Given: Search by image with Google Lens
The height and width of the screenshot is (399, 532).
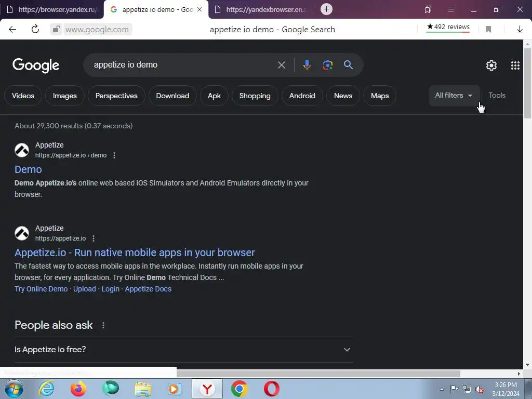Looking at the screenshot, I should click(x=327, y=65).
